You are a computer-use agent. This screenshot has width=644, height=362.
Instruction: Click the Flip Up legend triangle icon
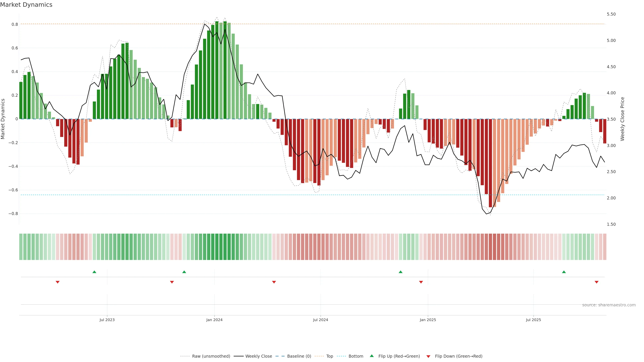coord(372,356)
